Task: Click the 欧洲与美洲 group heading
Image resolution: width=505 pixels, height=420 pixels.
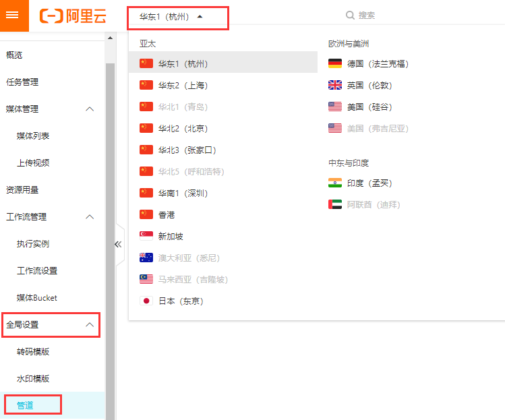Action: click(x=349, y=43)
